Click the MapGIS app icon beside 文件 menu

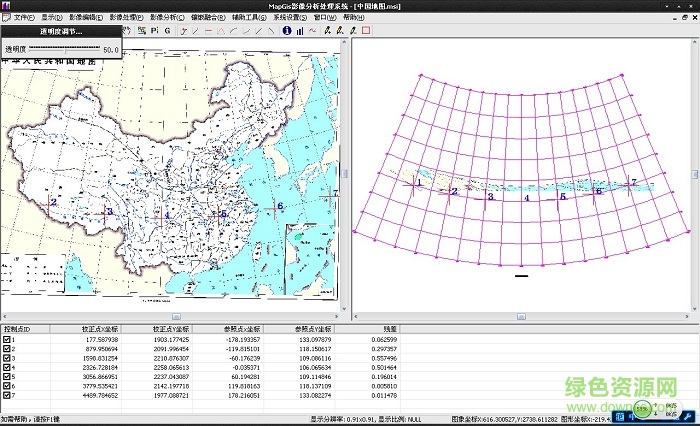coord(6,18)
